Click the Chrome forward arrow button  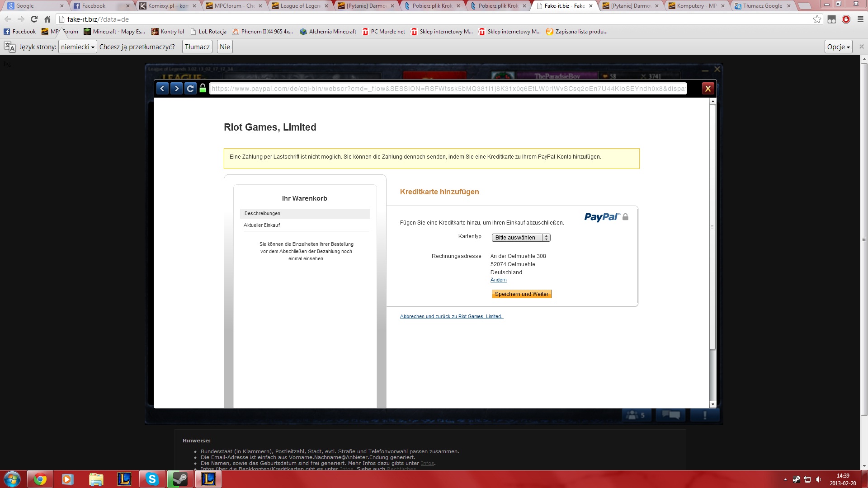21,19
